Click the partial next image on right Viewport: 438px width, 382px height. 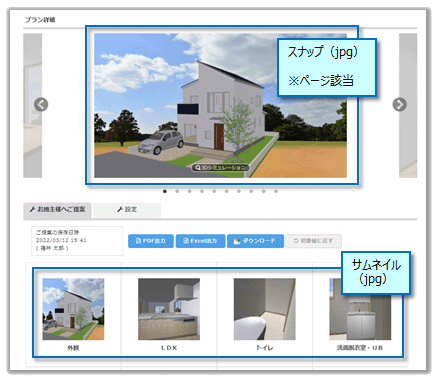408,105
